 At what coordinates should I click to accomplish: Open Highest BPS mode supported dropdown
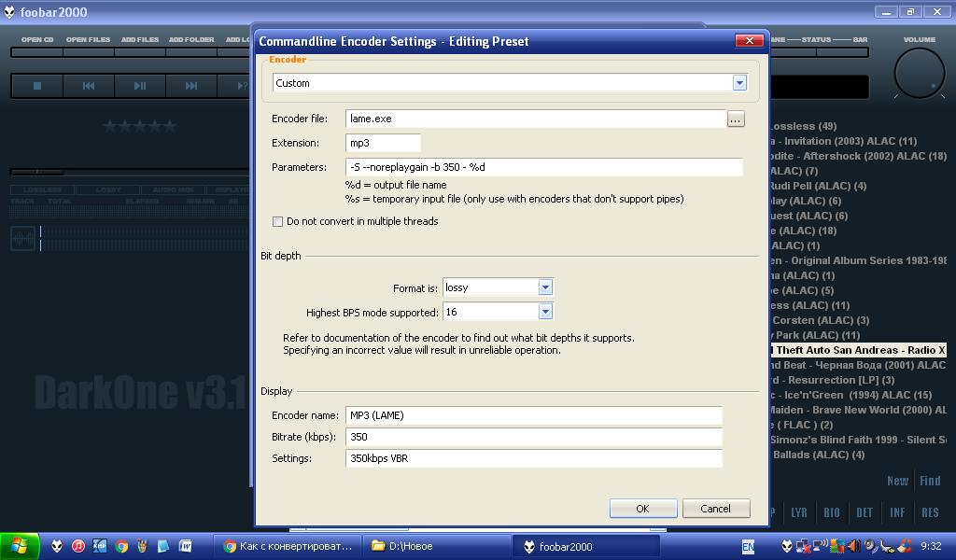545,312
